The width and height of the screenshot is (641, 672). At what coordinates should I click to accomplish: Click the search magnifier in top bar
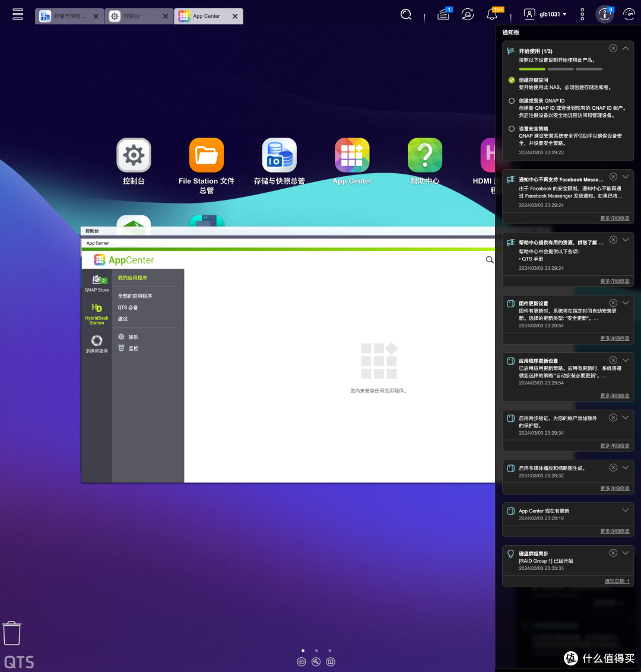coord(406,15)
